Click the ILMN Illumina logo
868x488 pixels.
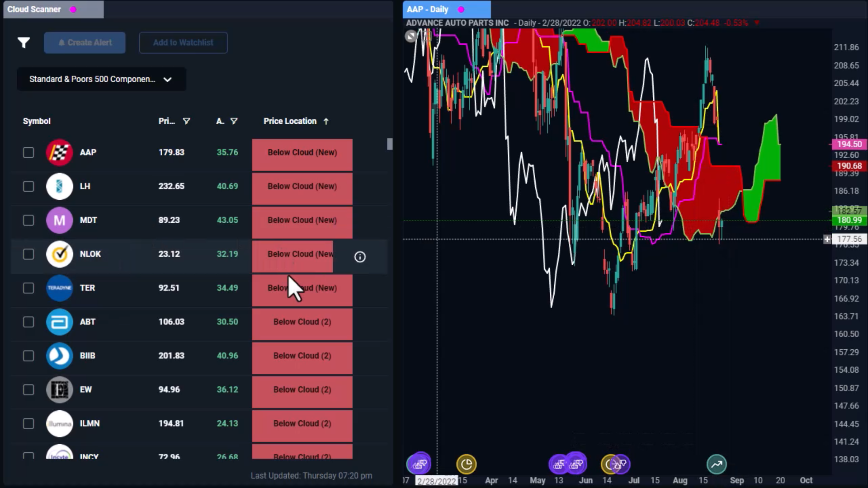(59, 423)
